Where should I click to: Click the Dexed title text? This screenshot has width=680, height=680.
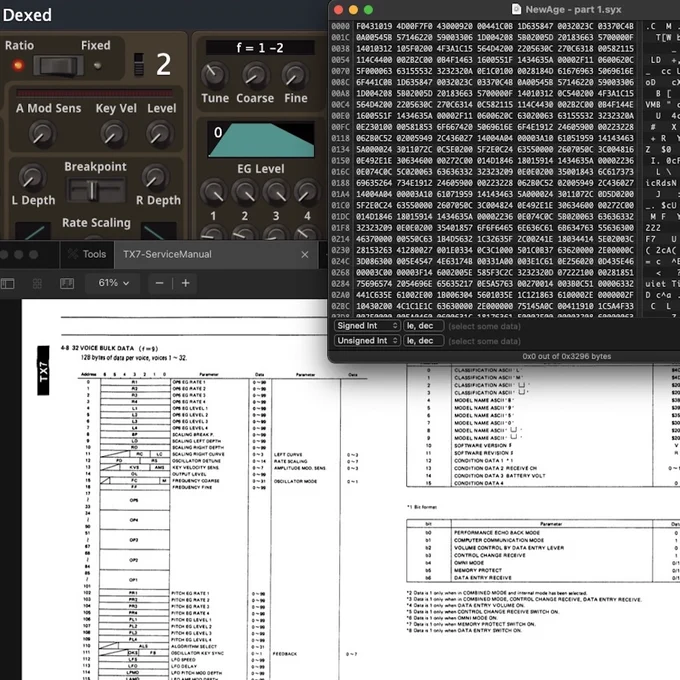[x=27, y=15]
